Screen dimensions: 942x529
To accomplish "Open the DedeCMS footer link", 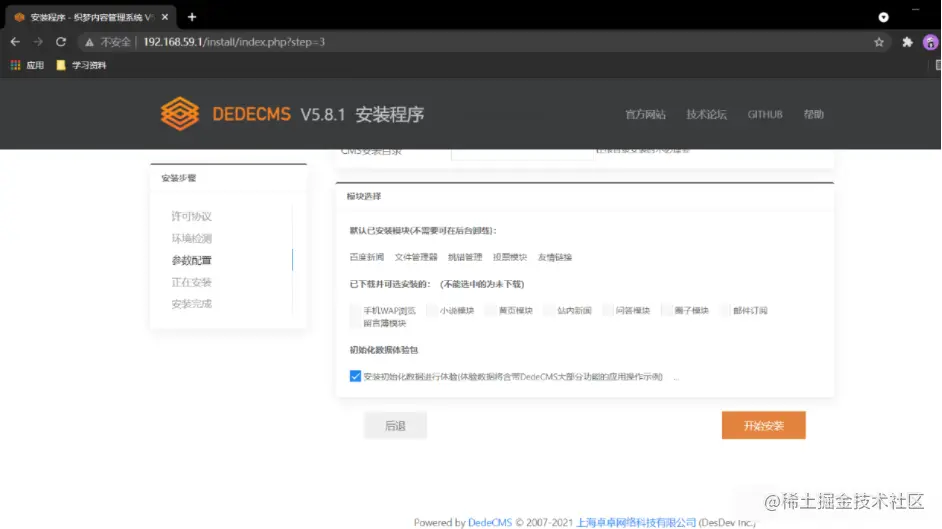I will (490, 522).
